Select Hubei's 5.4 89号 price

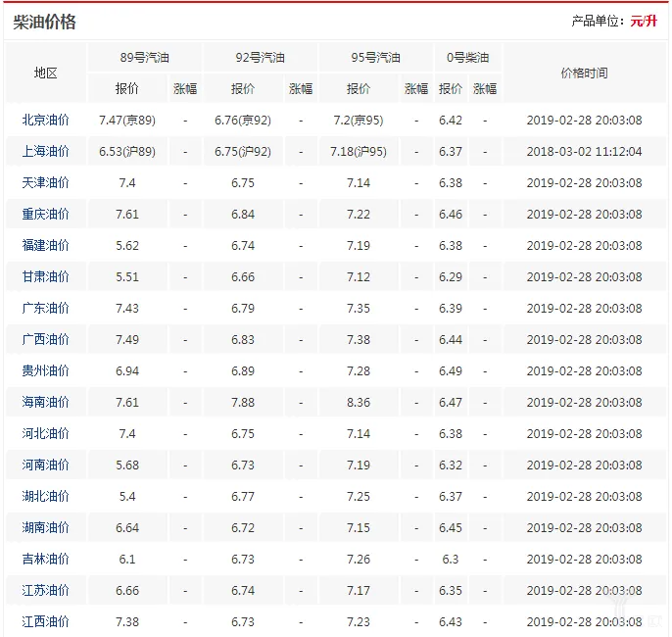[127, 496]
